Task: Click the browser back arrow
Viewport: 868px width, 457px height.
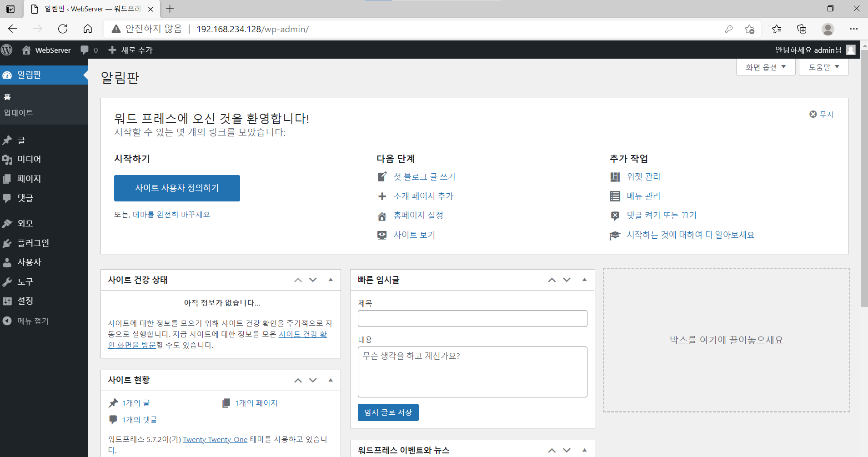Action: (13, 29)
